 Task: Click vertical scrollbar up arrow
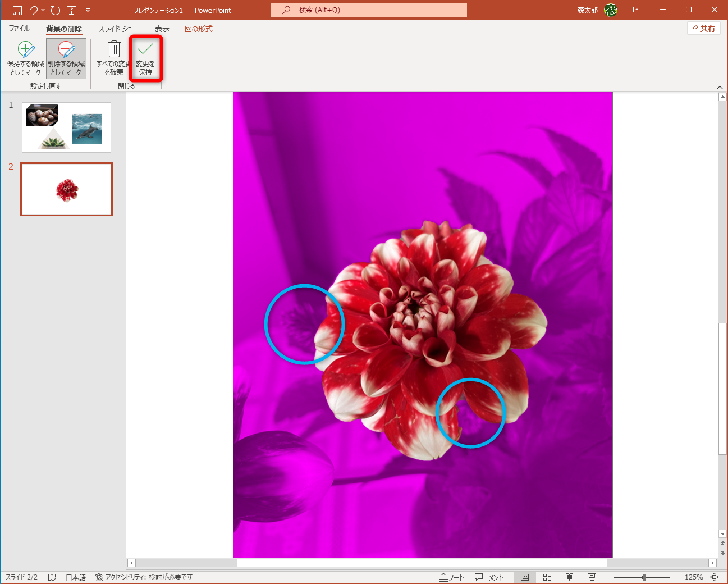722,97
